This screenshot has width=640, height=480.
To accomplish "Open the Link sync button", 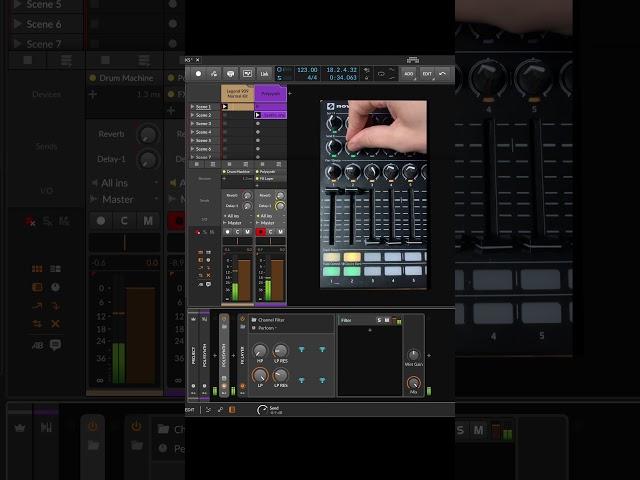I will tap(265, 73).
